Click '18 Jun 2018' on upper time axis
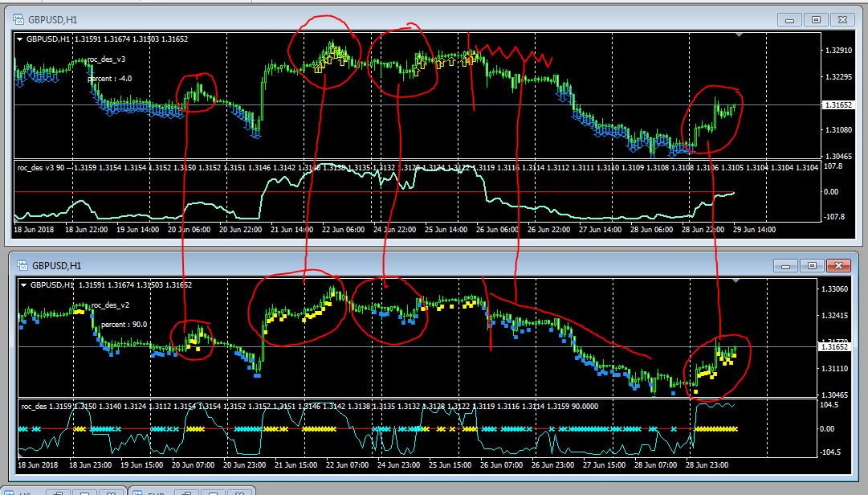The image size is (868, 495). pos(34,229)
